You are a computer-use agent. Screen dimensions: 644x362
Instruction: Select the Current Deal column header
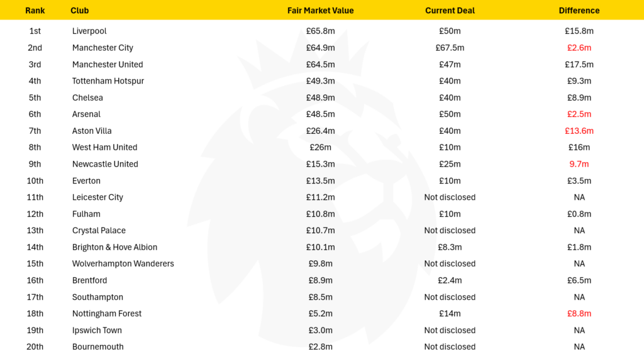(x=450, y=11)
